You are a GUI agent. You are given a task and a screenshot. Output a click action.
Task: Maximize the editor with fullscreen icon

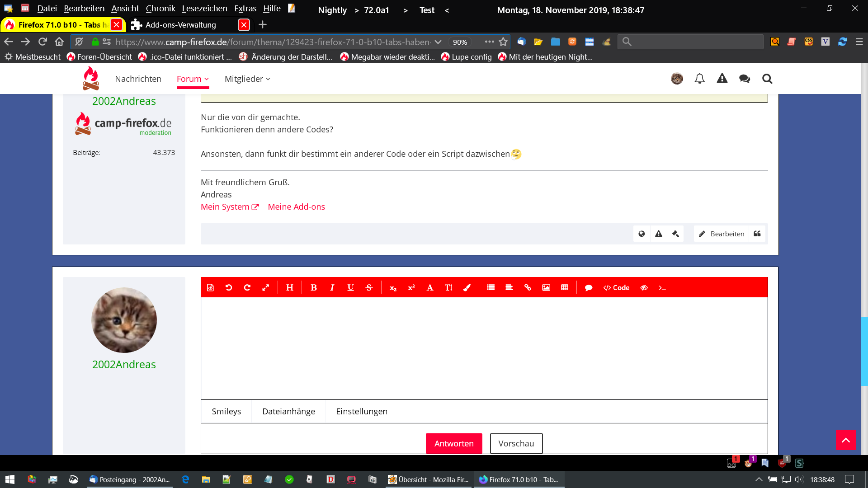point(266,288)
